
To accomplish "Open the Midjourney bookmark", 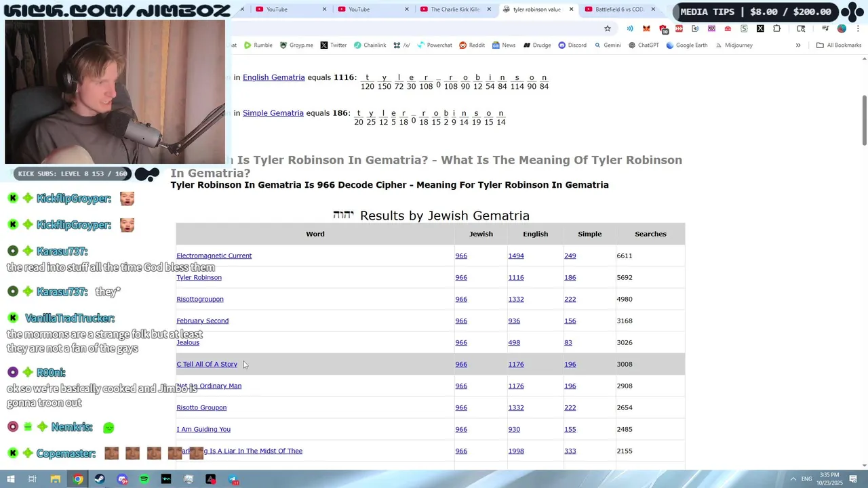I will click(733, 45).
